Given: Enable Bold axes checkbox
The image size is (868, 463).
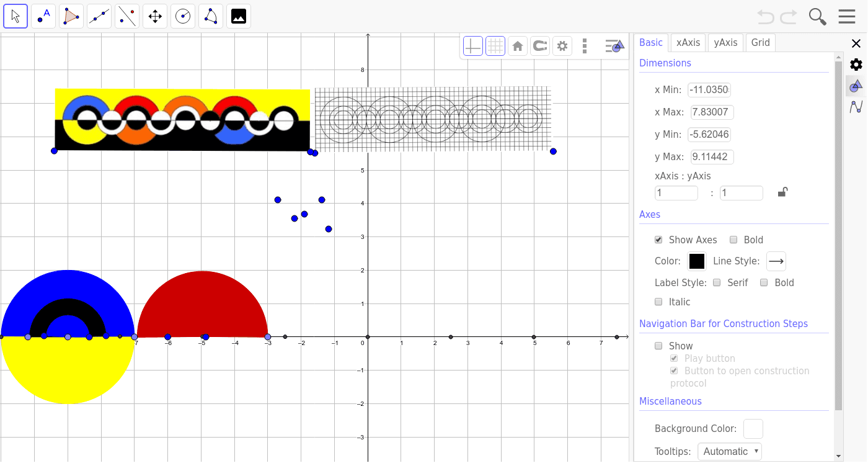Looking at the screenshot, I should coord(733,240).
